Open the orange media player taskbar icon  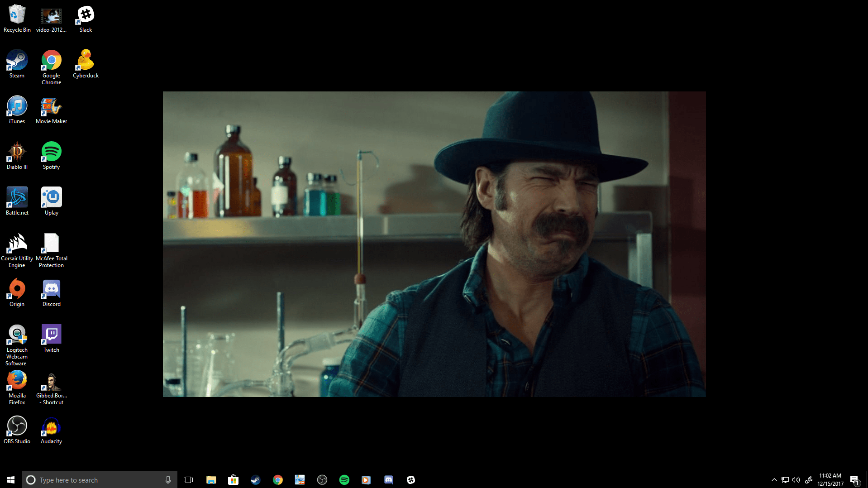(x=366, y=480)
